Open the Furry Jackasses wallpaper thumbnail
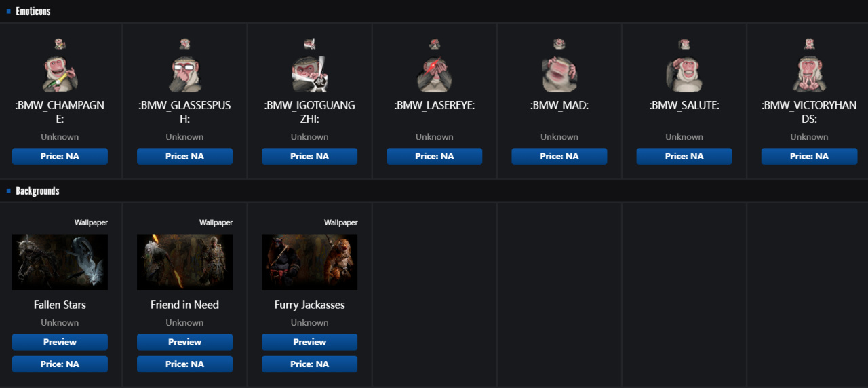The height and width of the screenshot is (388, 868). (x=309, y=263)
